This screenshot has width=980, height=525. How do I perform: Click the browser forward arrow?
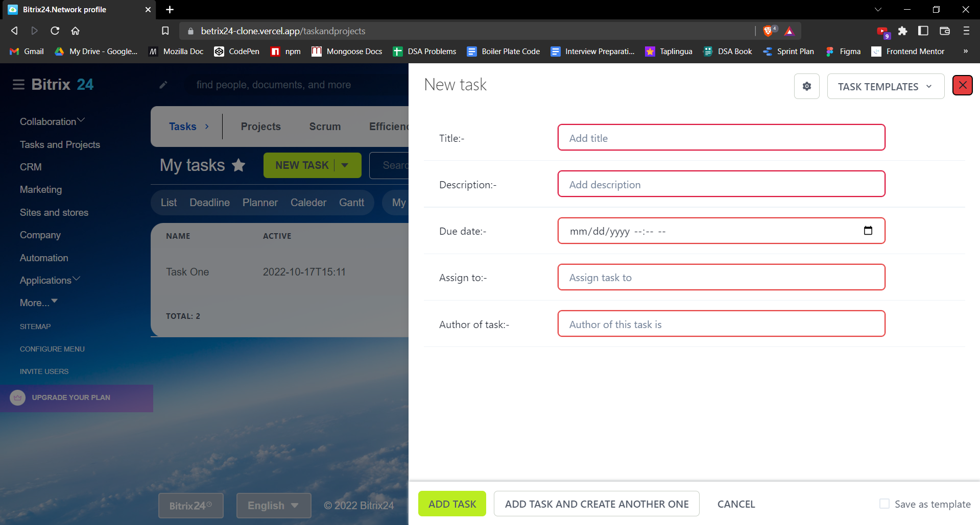pos(34,31)
